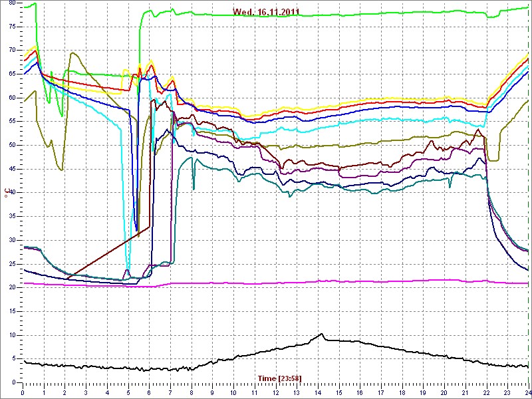The image size is (532, 399).
Task: Click hour 22 on the time axis
Action: (x=487, y=392)
